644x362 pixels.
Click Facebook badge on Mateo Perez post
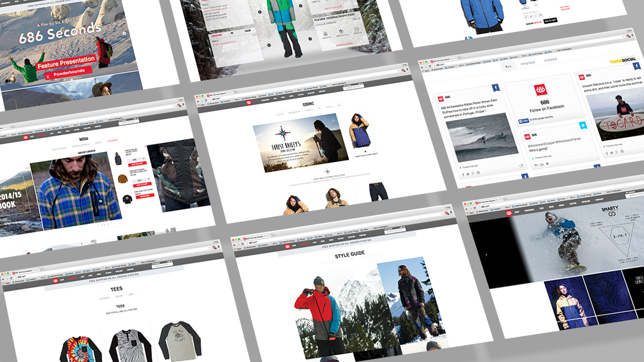coord(495,88)
